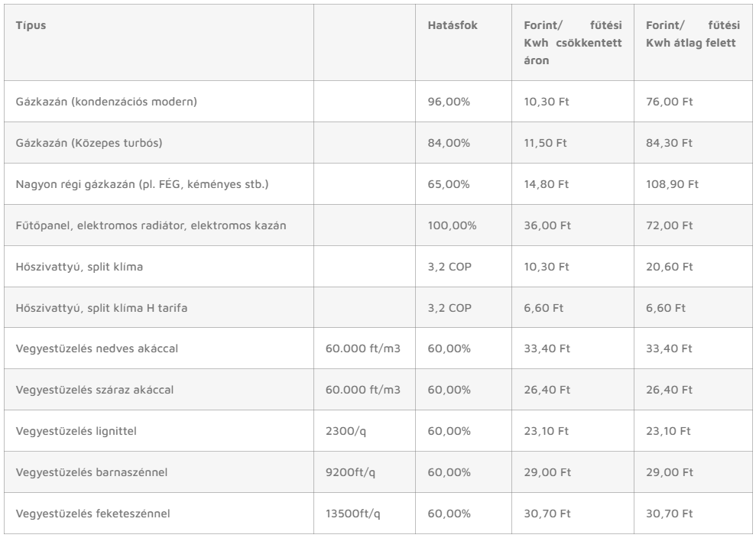This screenshot has width=756, height=538.
Task: Click the Forint/fűtési Kwh átlag felett header
Action: [x=693, y=34]
